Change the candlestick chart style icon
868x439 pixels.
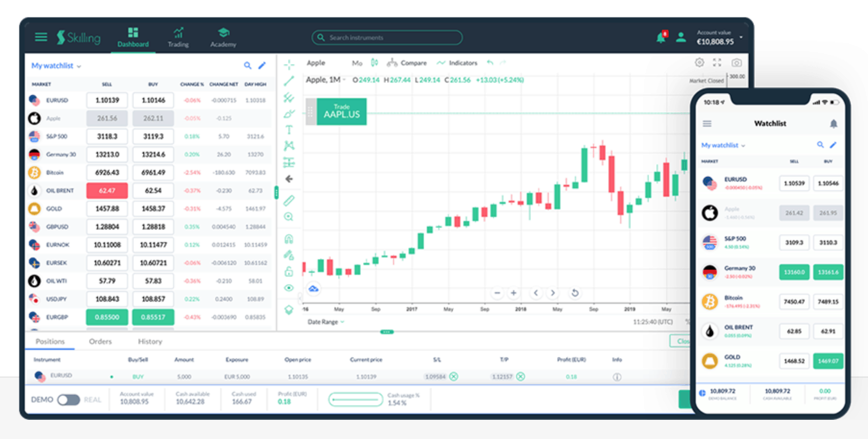click(374, 62)
